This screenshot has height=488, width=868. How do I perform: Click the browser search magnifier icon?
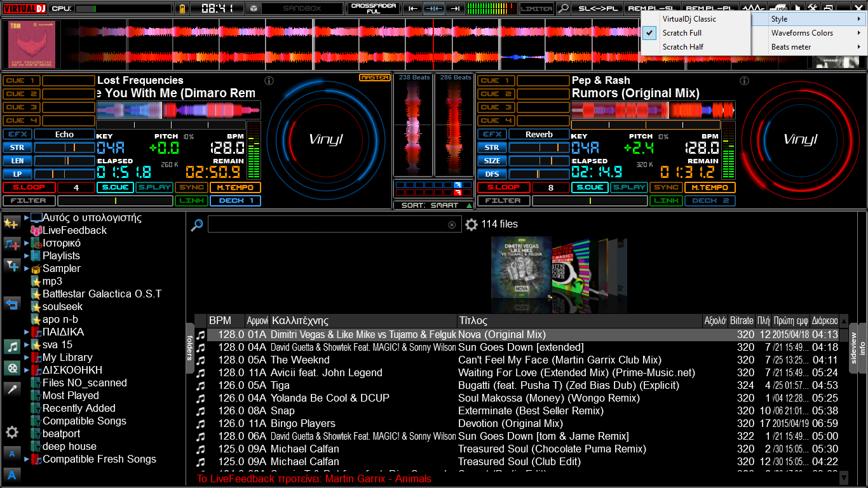click(197, 224)
